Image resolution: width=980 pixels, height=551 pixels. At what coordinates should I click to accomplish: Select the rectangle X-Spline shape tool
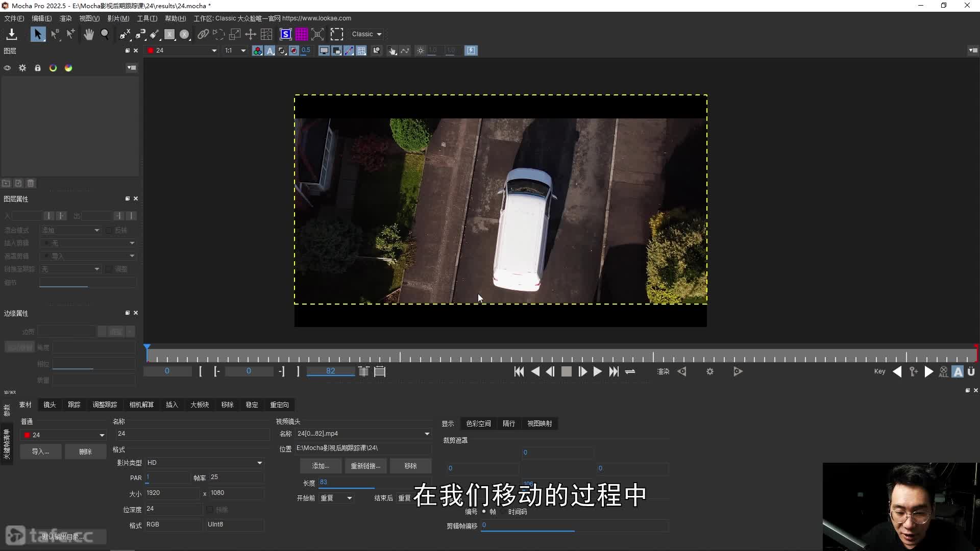pos(169,34)
